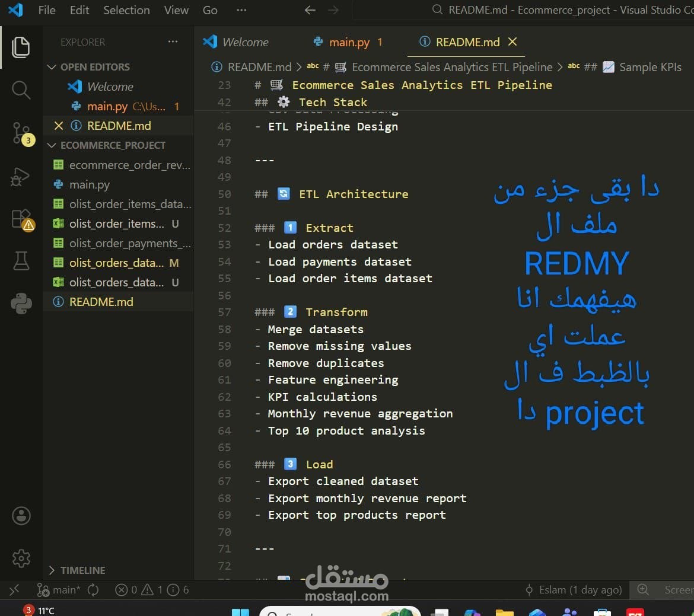Open the Go menu

coord(210,9)
